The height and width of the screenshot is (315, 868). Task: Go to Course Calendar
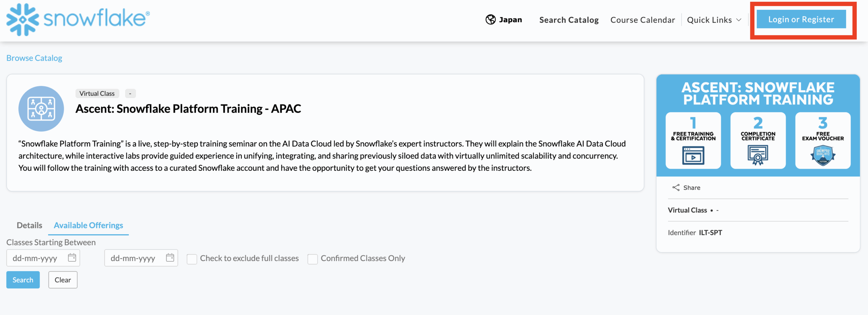[x=643, y=20]
